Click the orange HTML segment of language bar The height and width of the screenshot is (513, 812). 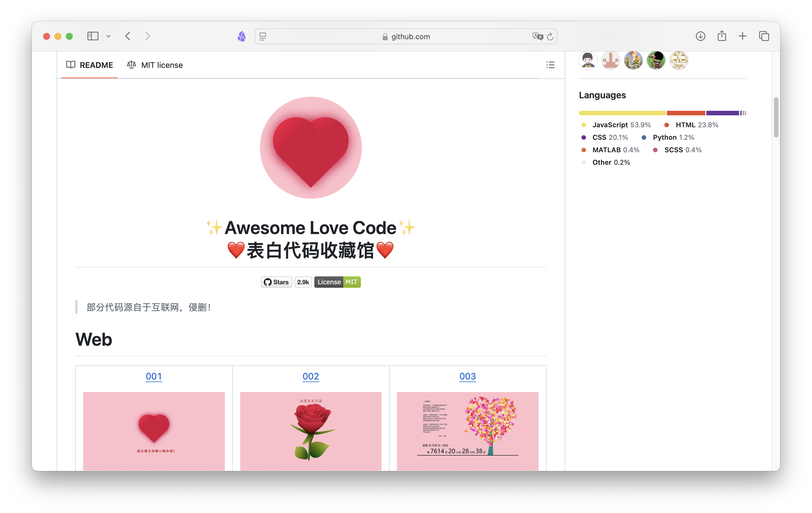click(x=686, y=113)
